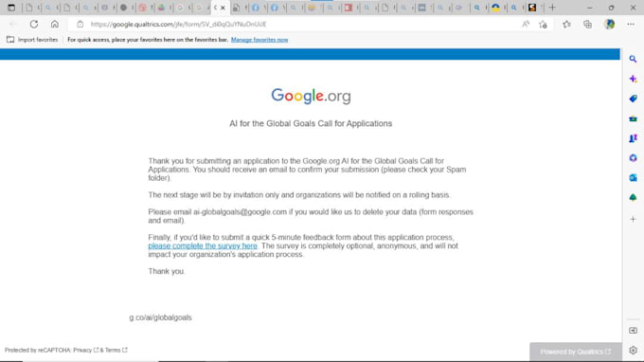Viewport: 644px width, 362px height.
Task: Switch to the red square icon tab
Action: (x=349, y=8)
